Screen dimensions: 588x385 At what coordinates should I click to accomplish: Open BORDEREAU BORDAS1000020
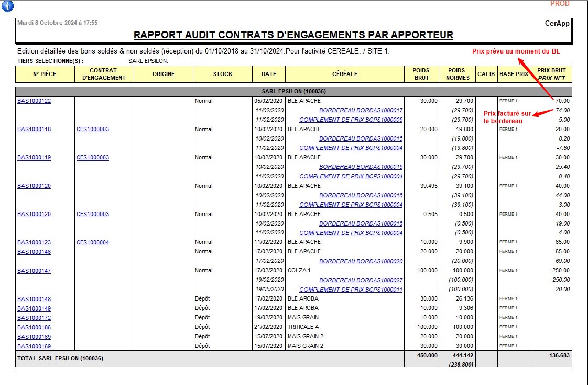pos(361,262)
